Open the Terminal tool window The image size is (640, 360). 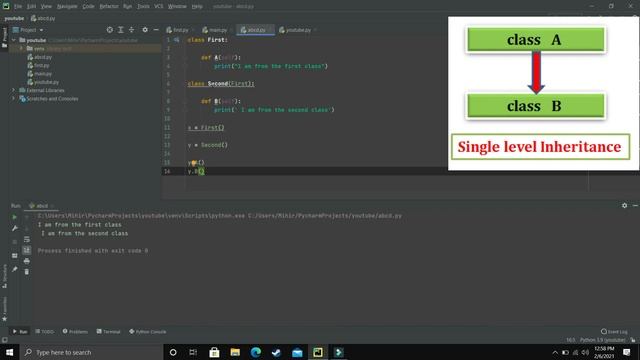(x=109, y=331)
